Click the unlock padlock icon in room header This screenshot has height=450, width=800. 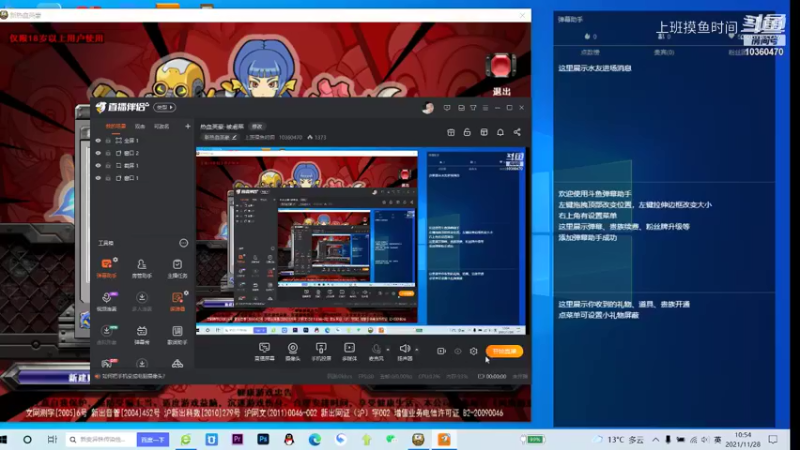(x=467, y=132)
